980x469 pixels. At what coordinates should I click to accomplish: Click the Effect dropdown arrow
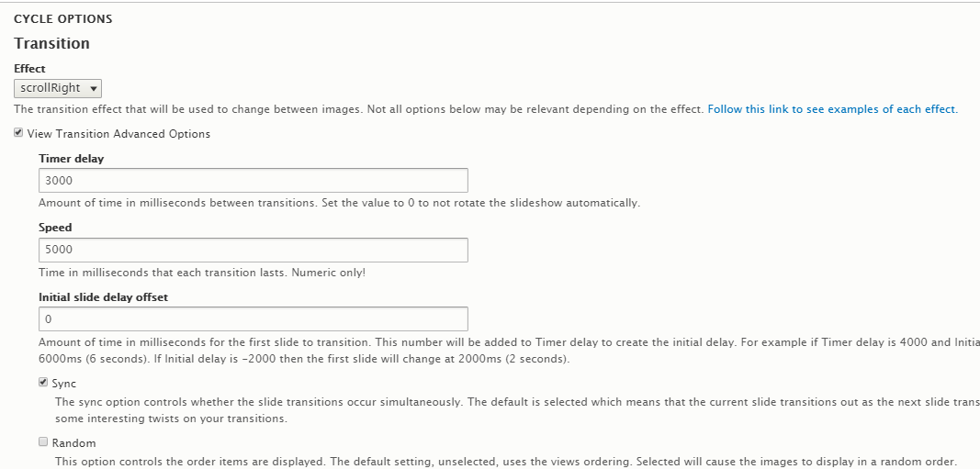(x=95, y=88)
